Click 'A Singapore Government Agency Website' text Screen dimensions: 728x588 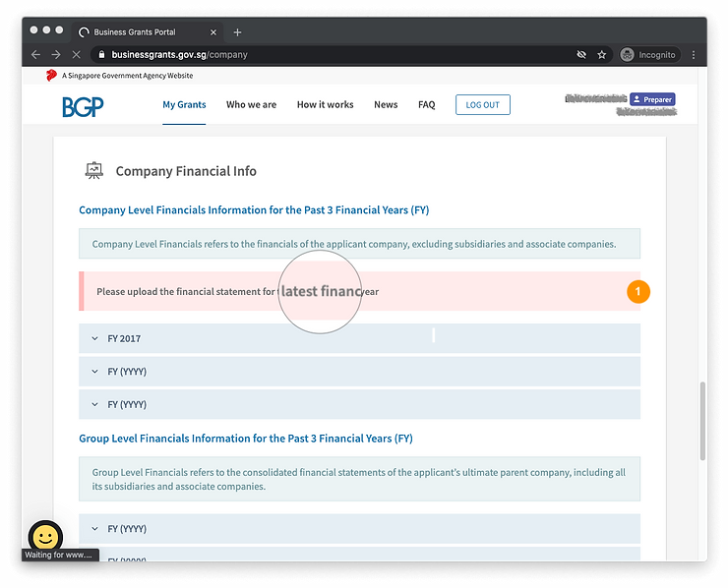(x=128, y=76)
